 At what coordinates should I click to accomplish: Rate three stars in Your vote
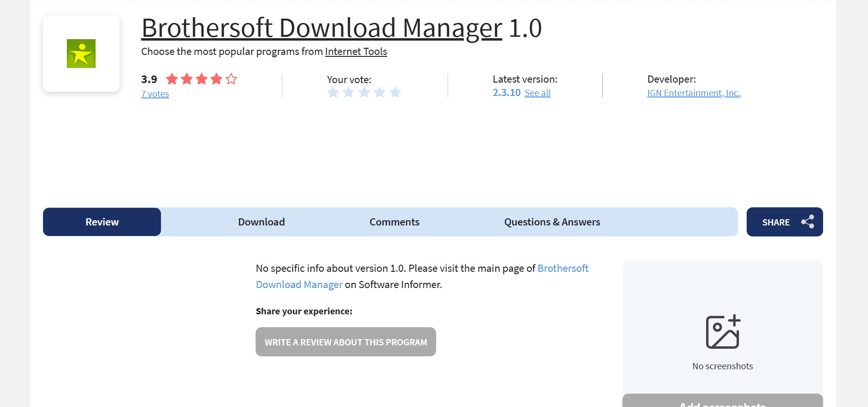[364, 93]
